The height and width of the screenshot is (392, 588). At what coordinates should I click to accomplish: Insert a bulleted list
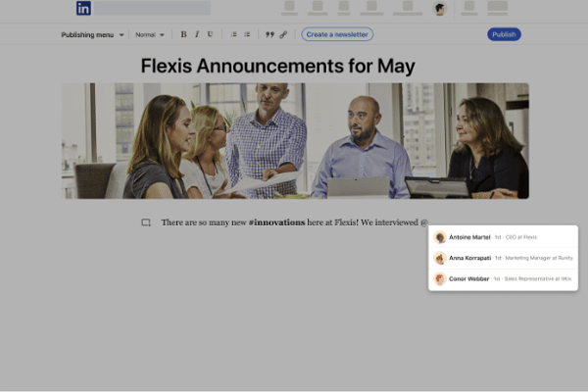(x=247, y=34)
